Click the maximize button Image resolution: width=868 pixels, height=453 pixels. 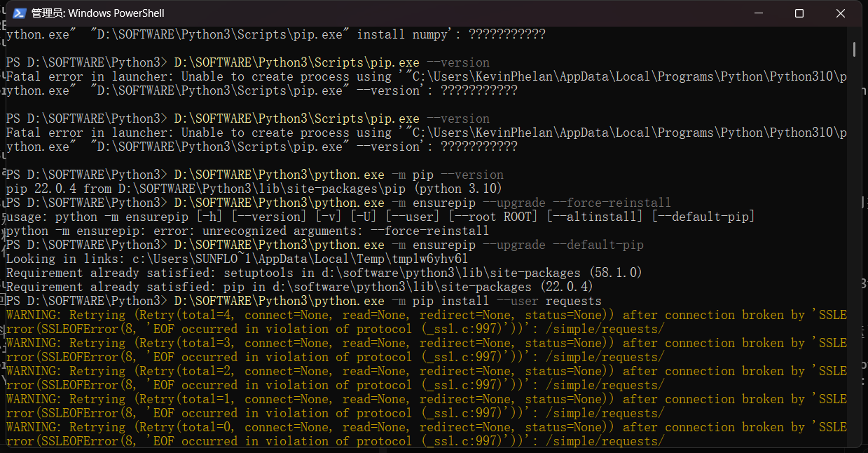pos(799,12)
